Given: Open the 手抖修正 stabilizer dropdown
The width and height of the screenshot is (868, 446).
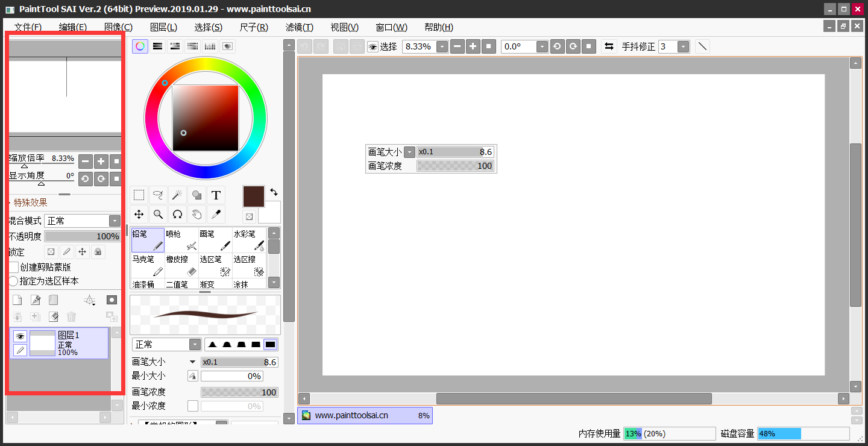Looking at the screenshot, I should (x=684, y=46).
